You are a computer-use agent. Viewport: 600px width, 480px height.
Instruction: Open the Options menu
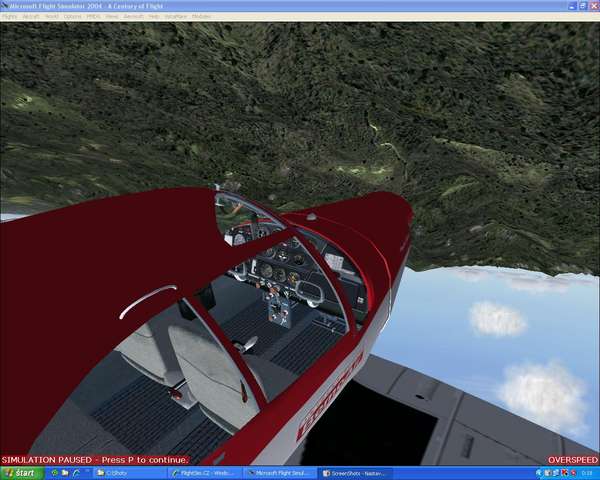(72, 16)
